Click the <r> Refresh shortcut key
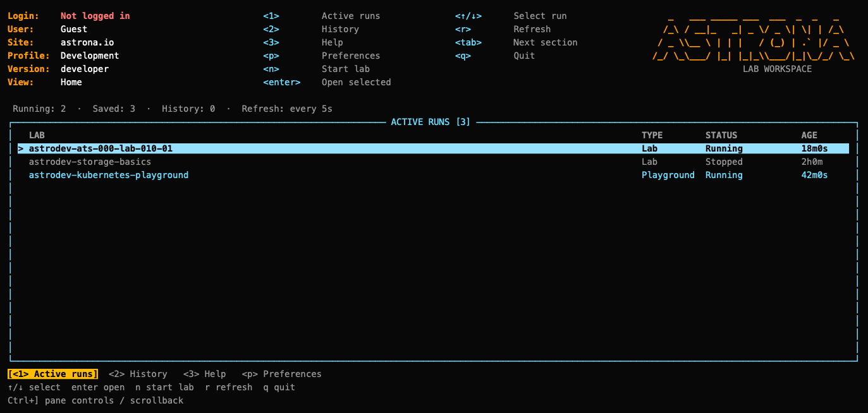Viewport: 868px width, 413px height. pyautogui.click(x=463, y=29)
